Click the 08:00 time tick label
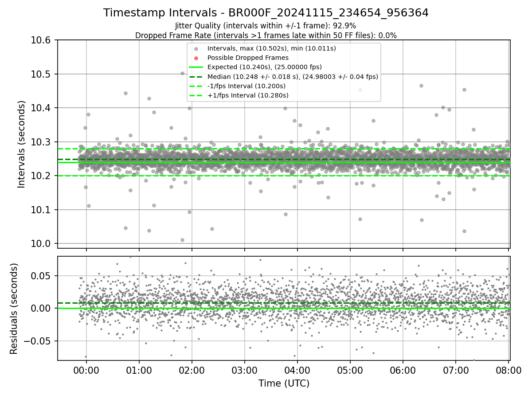The height and width of the screenshot is (399, 532). tap(508, 370)
